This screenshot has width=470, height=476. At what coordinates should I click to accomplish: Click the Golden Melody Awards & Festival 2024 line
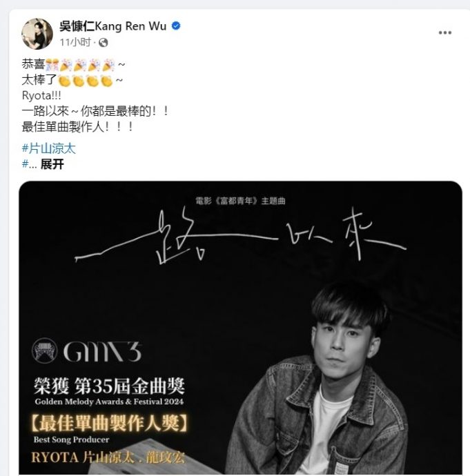point(109,401)
